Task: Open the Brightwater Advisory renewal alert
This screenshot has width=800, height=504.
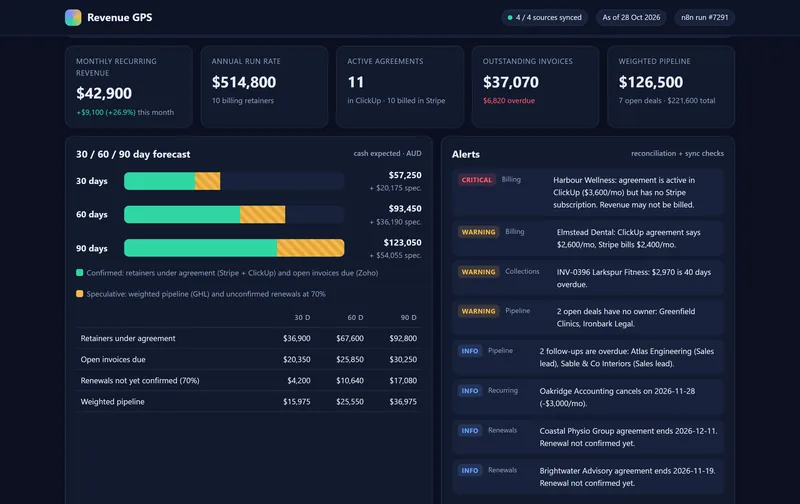Action: click(627, 476)
